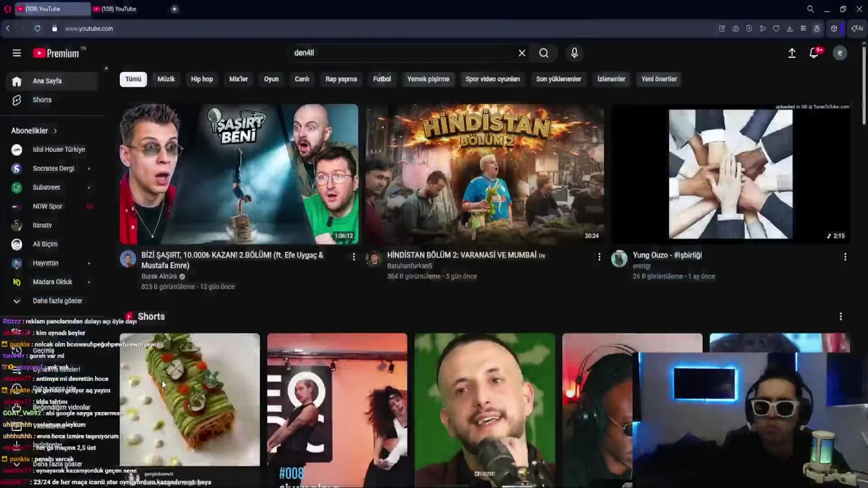
Task: Select the İzlenenler filter chip
Action: click(611, 79)
